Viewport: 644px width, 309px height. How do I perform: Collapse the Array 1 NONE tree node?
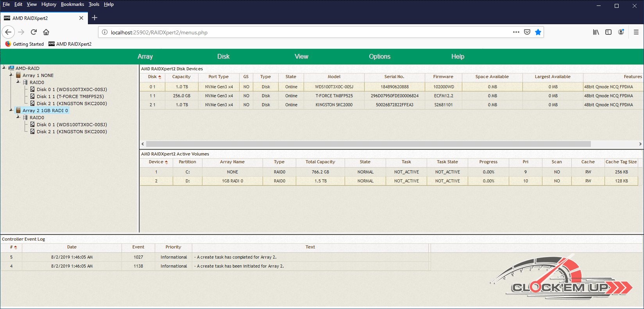(11, 75)
